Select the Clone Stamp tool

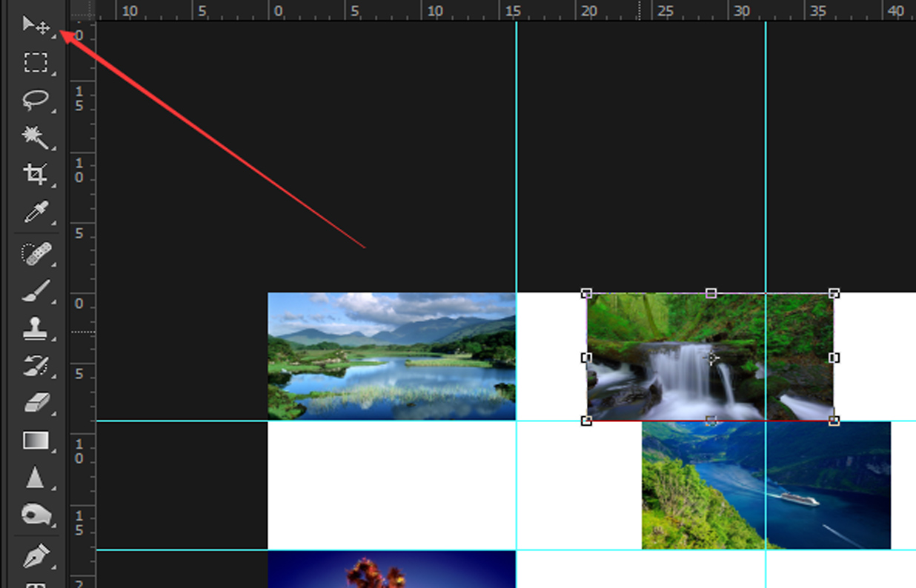pyautogui.click(x=36, y=329)
